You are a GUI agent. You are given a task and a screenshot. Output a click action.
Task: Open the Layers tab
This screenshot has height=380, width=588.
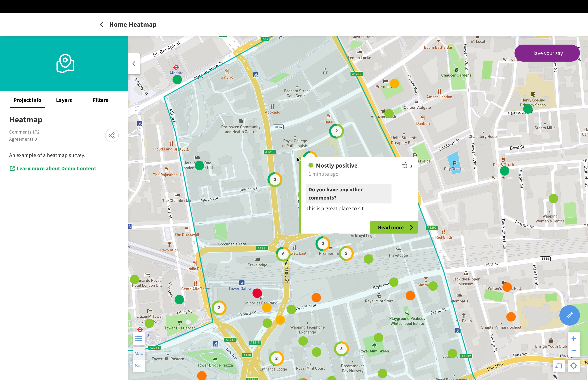(x=64, y=100)
